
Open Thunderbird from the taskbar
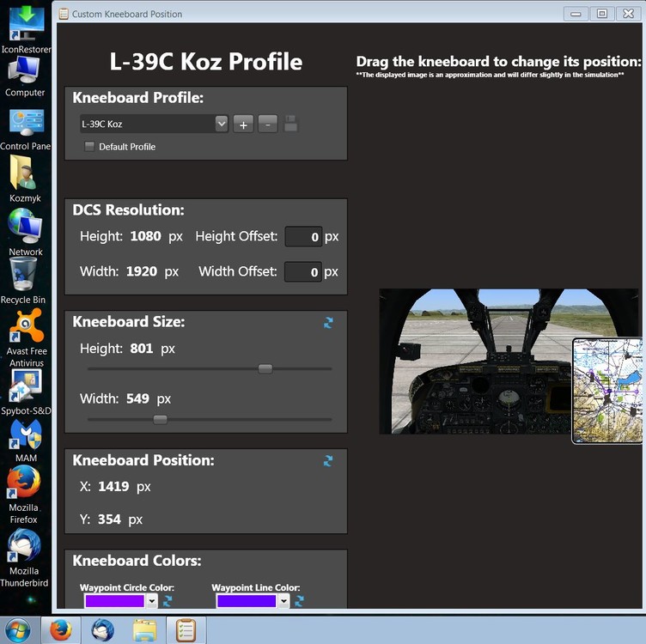coord(102,630)
